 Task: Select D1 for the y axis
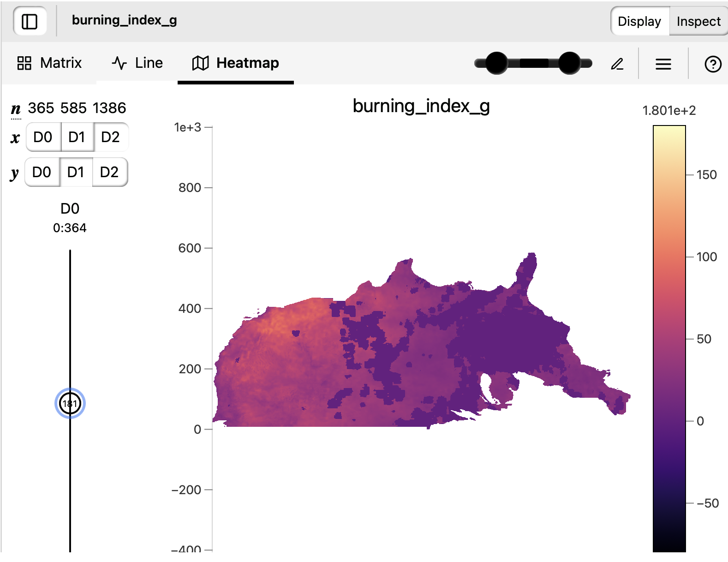pos(76,172)
